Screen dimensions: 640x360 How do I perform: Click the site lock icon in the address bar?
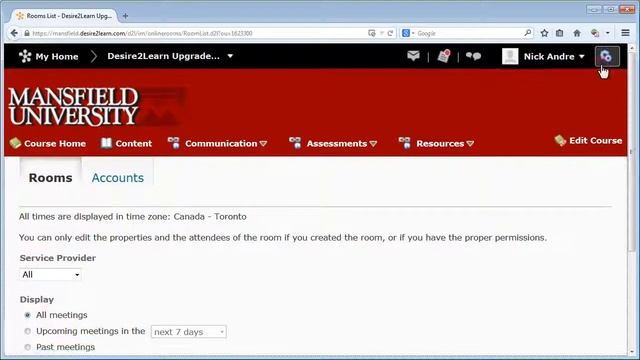tap(27, 33)
